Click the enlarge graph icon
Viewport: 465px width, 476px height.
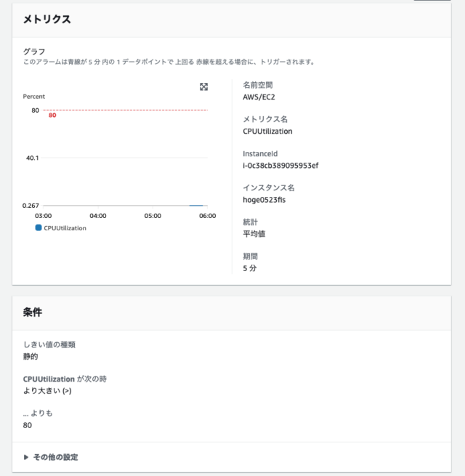point(203,86)
